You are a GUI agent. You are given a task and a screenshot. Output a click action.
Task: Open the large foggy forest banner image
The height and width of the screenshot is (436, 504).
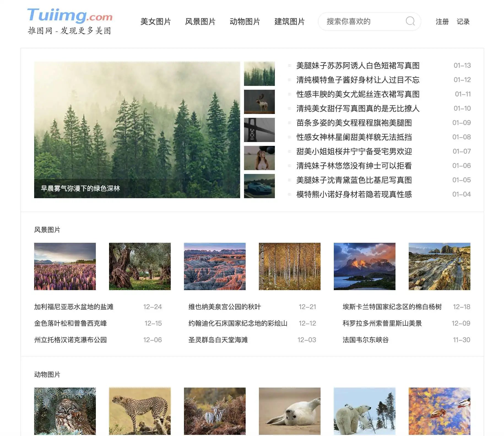point(137,130)
